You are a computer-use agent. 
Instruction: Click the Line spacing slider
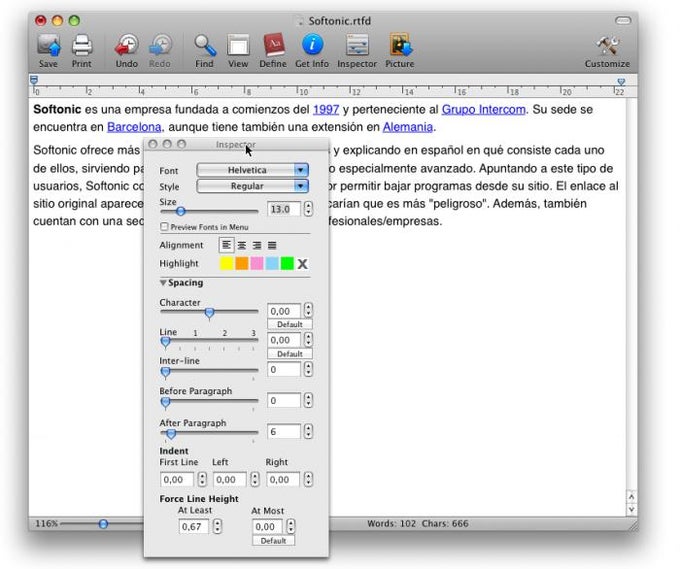click(x=209, y=342)
